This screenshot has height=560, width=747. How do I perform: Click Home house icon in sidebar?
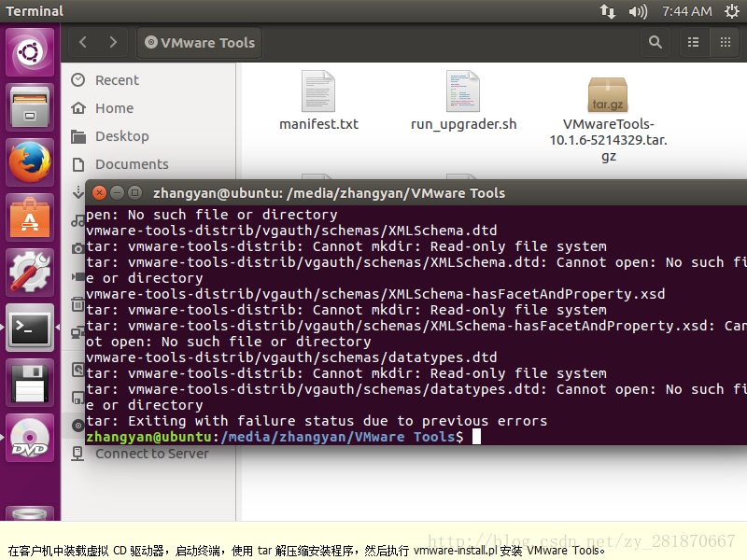(78, 108)
